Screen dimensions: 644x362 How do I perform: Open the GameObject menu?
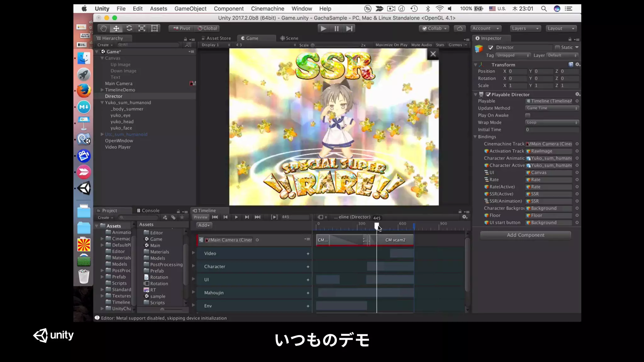tap(190, 8)
